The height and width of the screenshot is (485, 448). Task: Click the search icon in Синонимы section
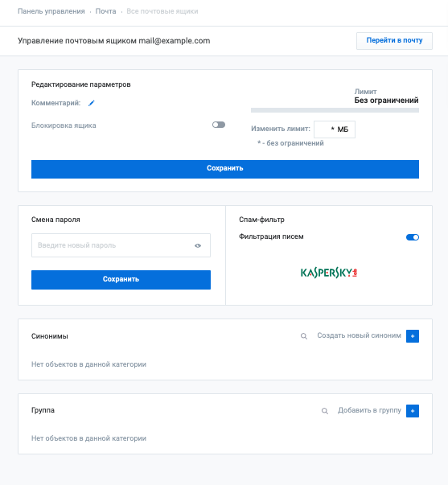tap(304, 336)
